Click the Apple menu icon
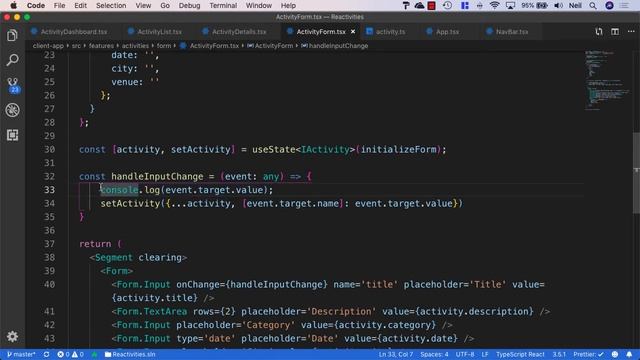This screenshot has height=360, width=640. click(13, 6)
